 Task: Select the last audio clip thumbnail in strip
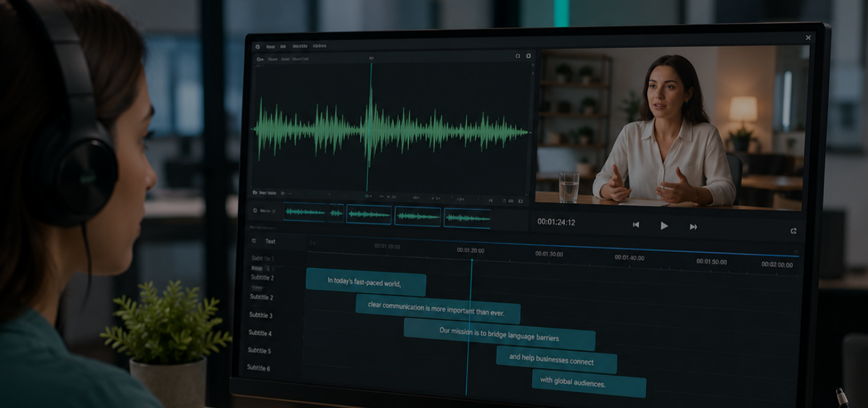pyautogui.click(x=467, y=218)
